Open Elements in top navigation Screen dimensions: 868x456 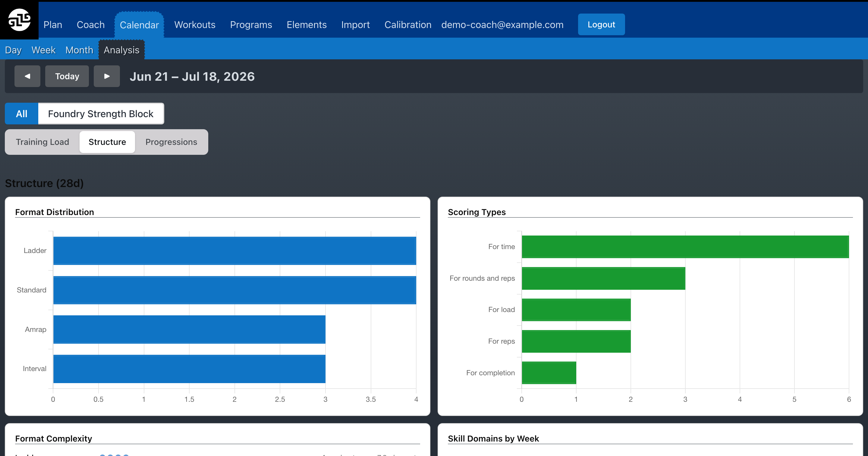click(307, 25)
